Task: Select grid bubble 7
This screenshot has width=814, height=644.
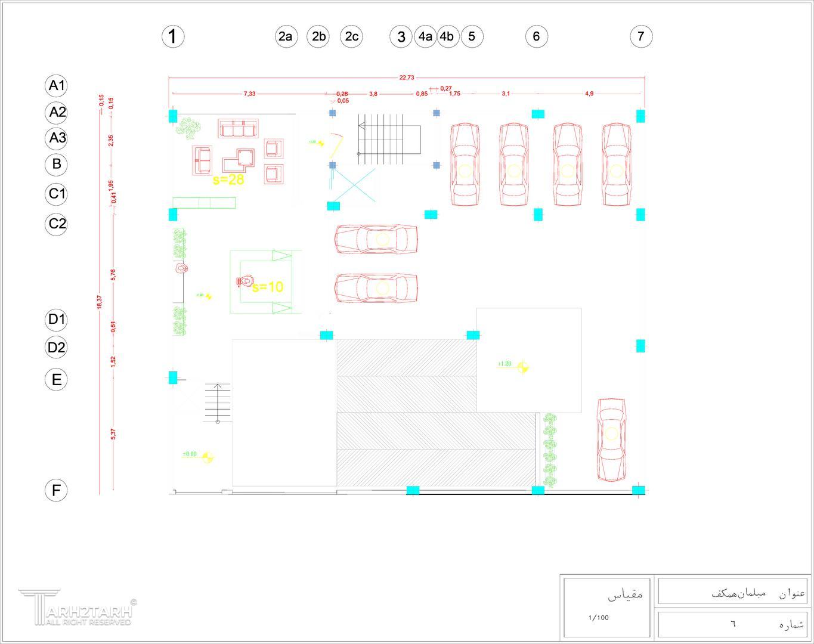Action: (x=641, y=36)
